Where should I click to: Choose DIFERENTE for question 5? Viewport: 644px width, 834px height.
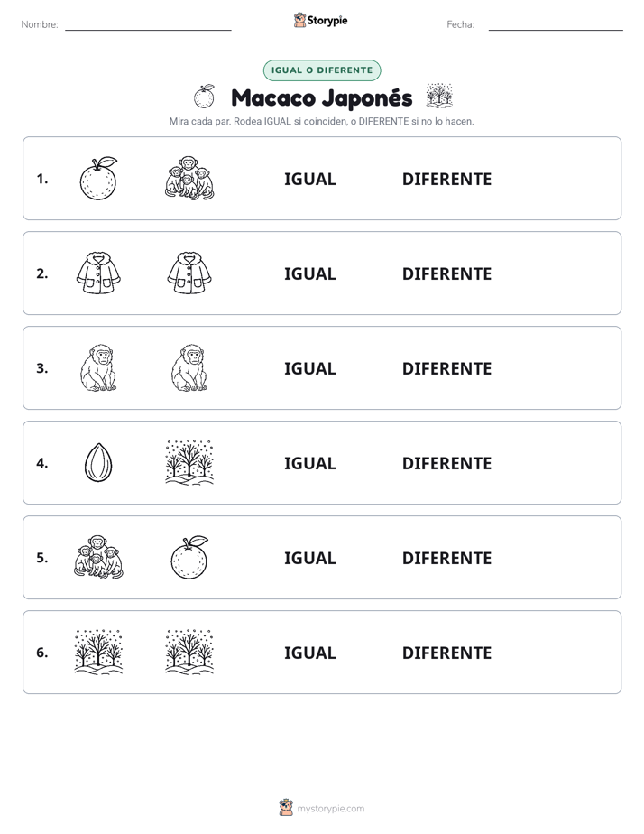446,558
